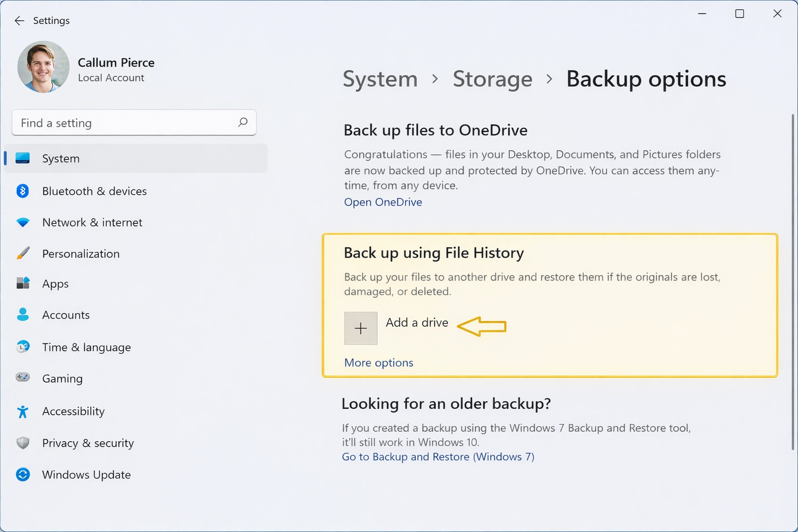The height and width of the screenshot is (532, 798).
Task: Open the Gaming section
Action: 62,378
